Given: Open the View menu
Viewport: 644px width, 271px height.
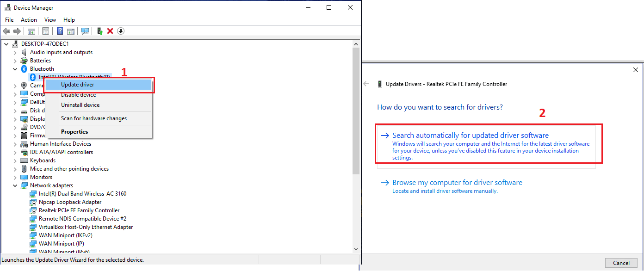Looking at the screenshot, I should (x=50, y=19).
